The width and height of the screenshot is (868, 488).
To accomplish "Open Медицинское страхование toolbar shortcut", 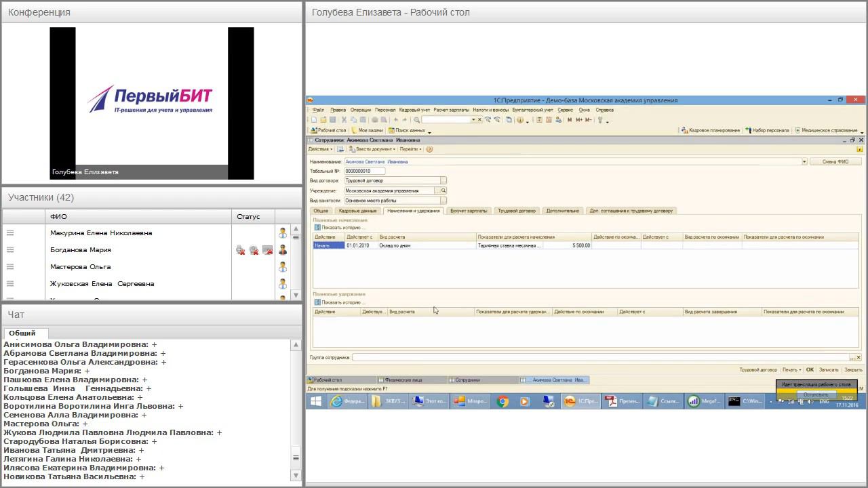I will [x=827, y=130].
